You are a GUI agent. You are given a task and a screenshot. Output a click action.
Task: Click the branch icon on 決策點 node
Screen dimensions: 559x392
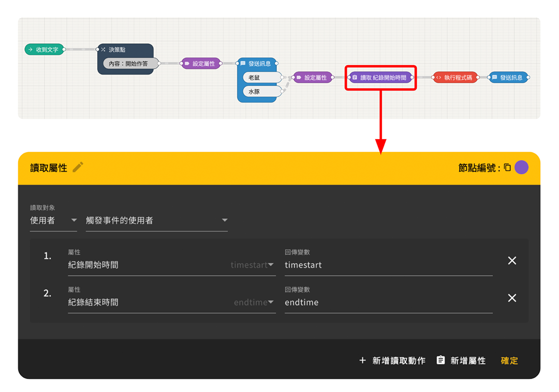[x=104, y=50]
